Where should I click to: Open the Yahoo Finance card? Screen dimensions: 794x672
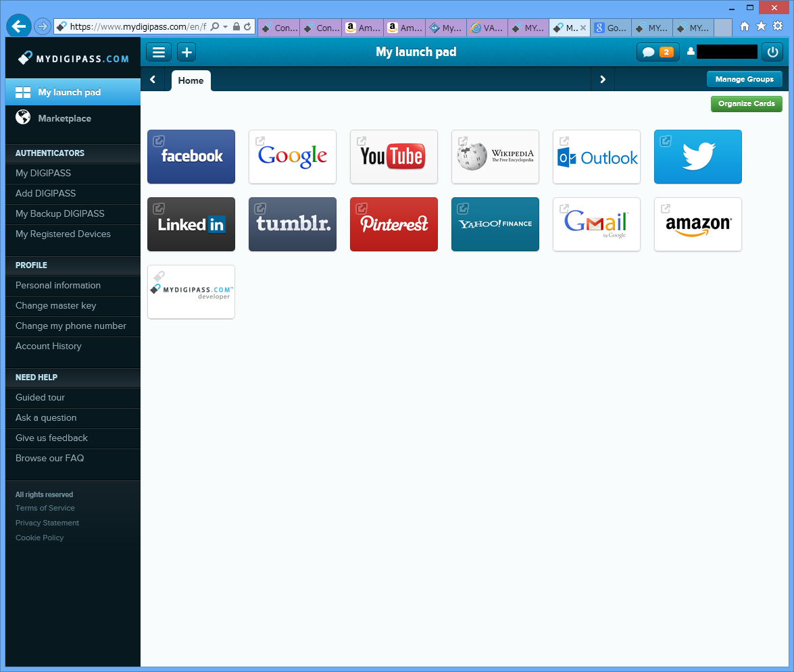495,224
